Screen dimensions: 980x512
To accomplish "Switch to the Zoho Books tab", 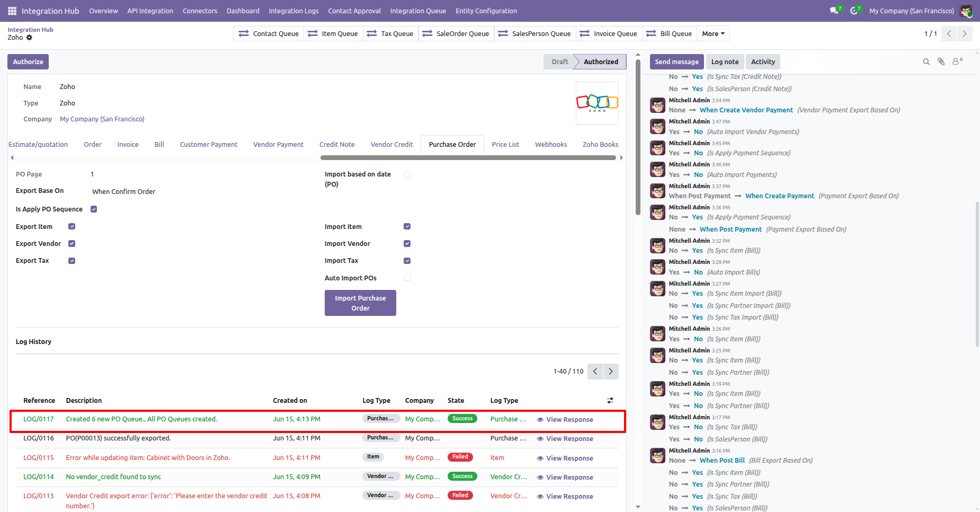I will point(600,145).
